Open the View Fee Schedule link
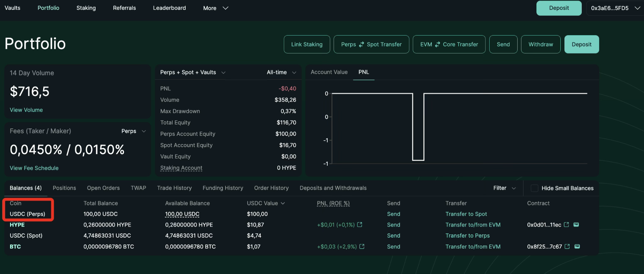This screenshot has height=274, width=644. (34, 168)
